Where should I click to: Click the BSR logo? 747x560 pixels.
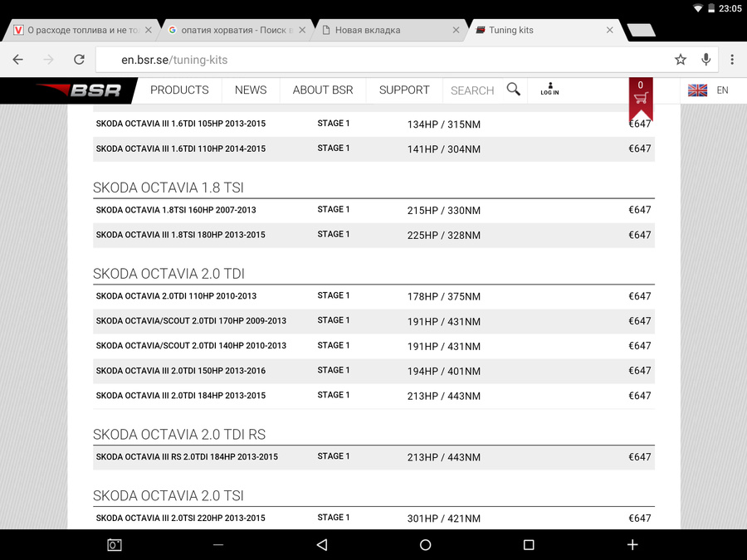79,90
